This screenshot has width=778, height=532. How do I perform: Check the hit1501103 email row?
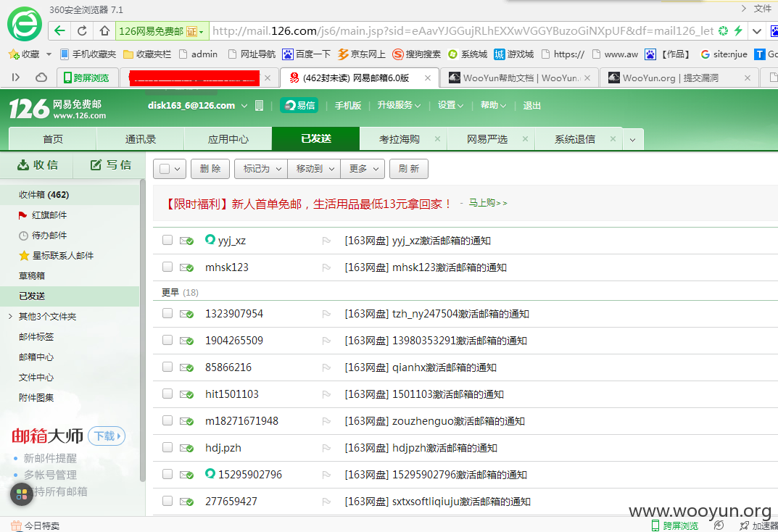(x=167, y=394)
